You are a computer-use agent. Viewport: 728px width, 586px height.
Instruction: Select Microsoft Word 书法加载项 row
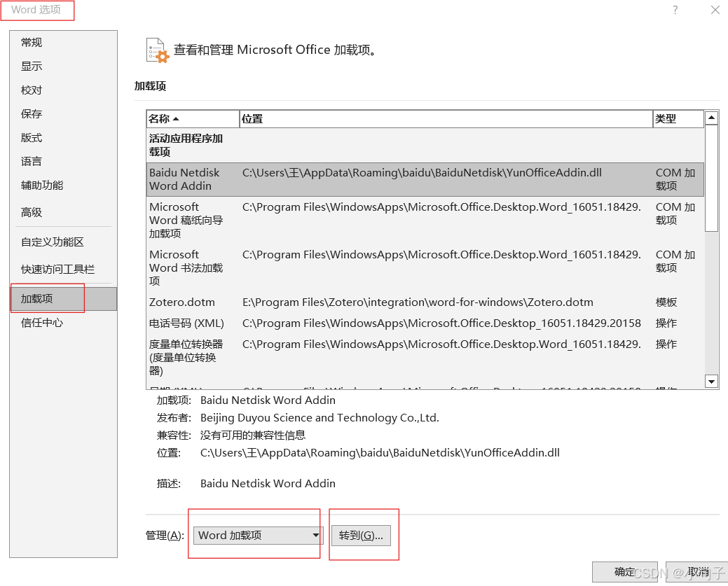tap(425, 267)
